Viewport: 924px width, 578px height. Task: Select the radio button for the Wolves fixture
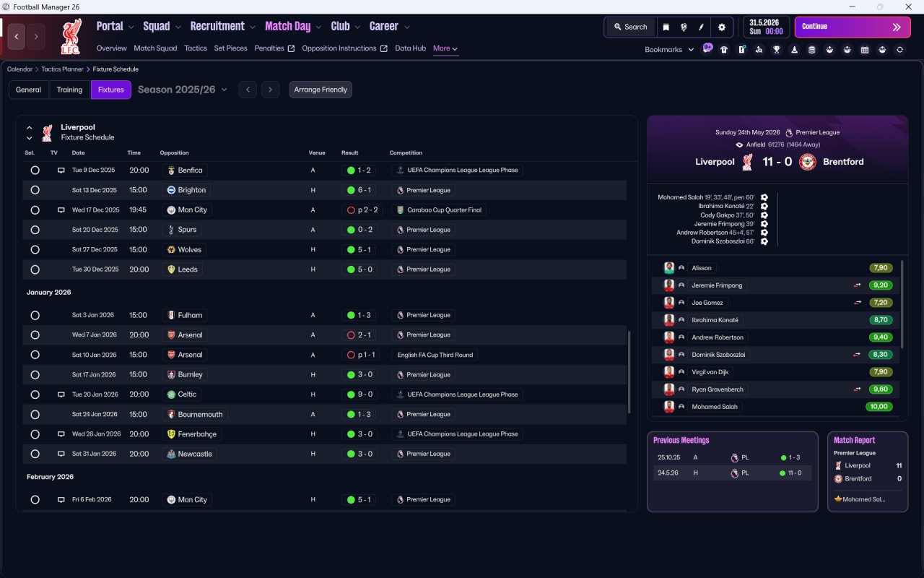[x=35, y=249]
